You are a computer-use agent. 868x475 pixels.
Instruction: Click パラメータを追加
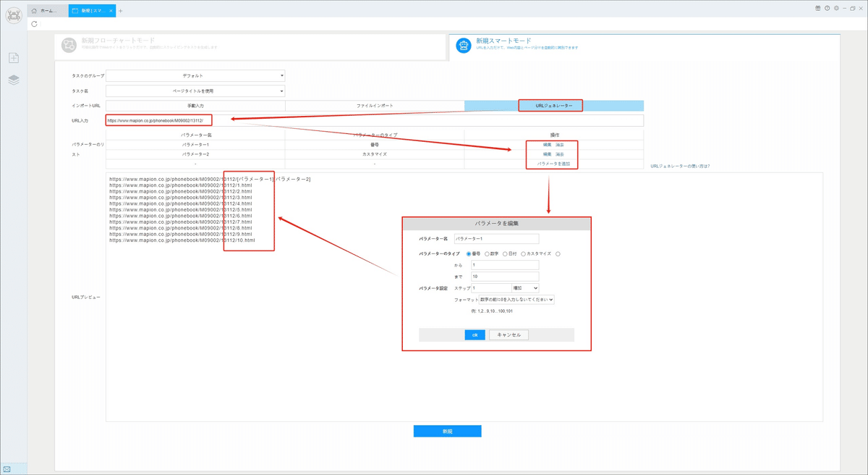(x=553, y=164)
